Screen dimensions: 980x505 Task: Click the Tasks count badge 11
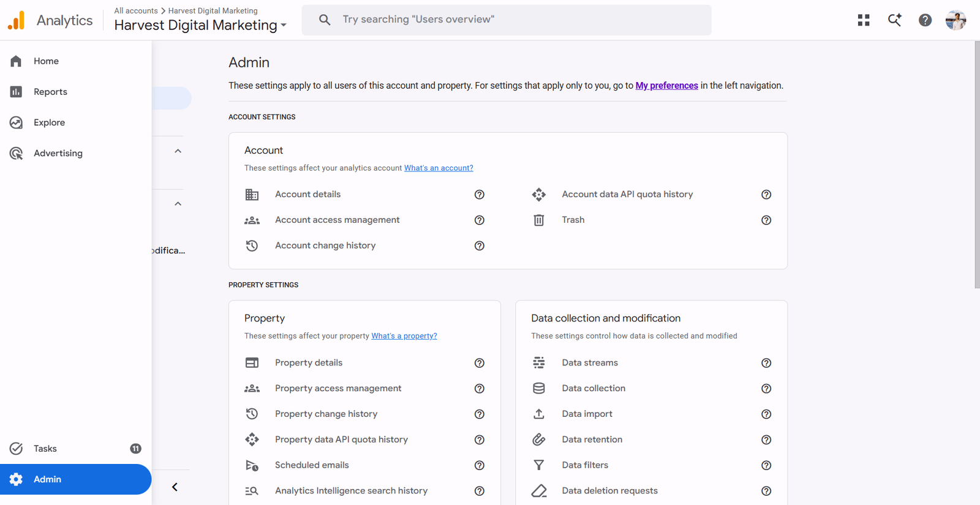point(136,449)
